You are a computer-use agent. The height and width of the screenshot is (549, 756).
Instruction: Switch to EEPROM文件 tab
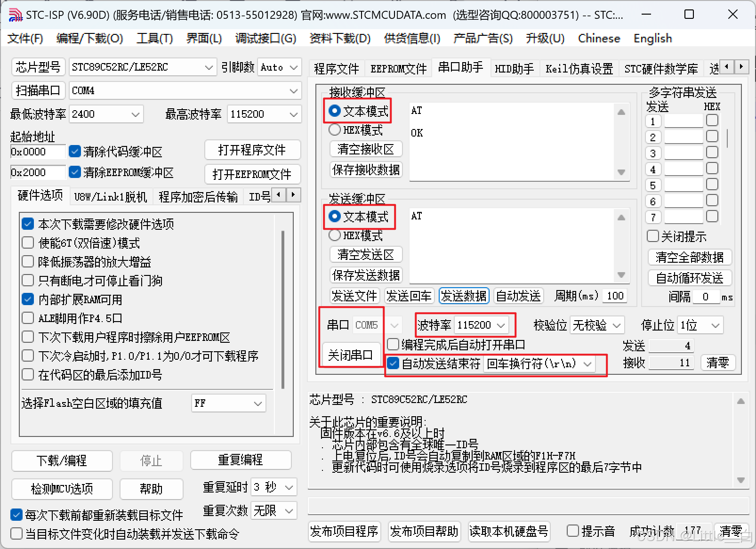coord(398,69)
